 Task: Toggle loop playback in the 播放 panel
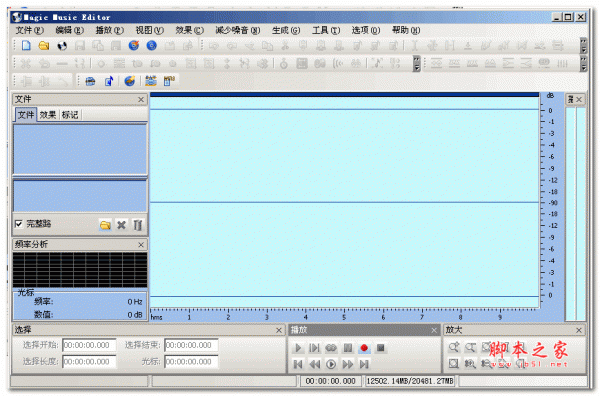pos(331,348)
